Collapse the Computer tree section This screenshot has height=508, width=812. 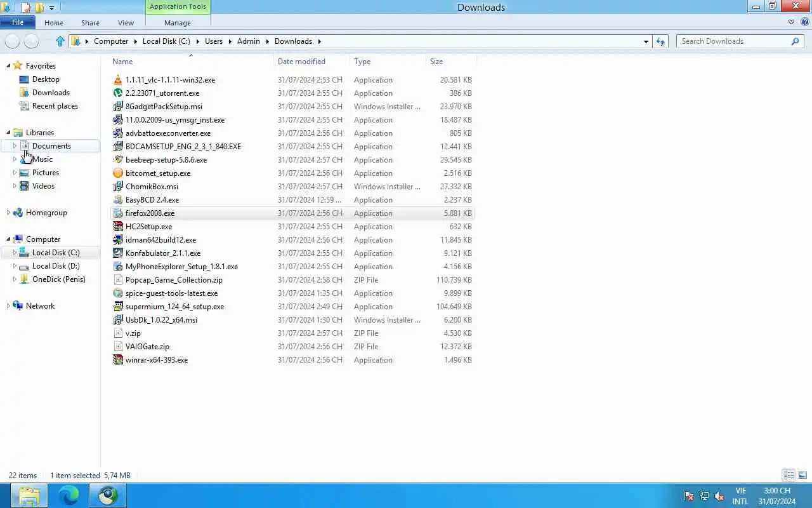[x=9, y=239]
